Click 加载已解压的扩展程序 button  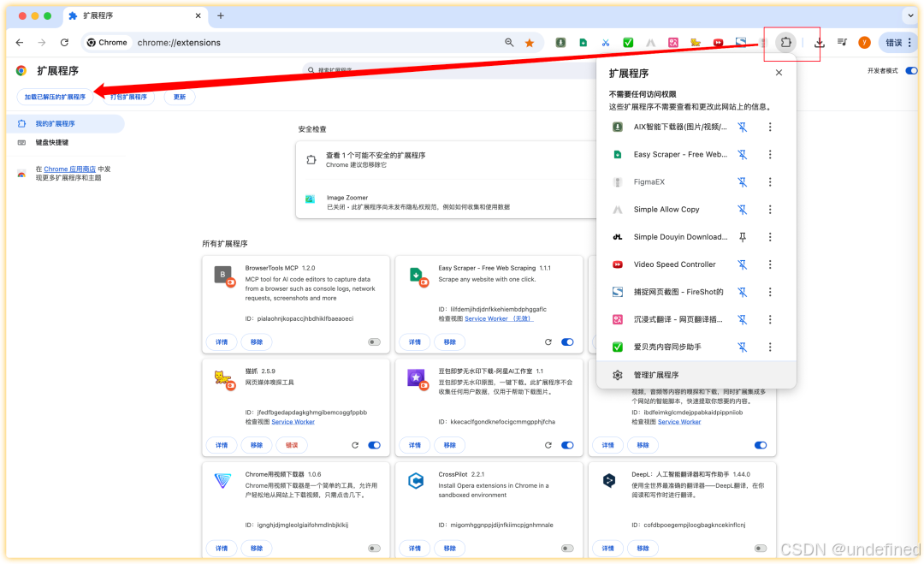click(x=55, y=97)
